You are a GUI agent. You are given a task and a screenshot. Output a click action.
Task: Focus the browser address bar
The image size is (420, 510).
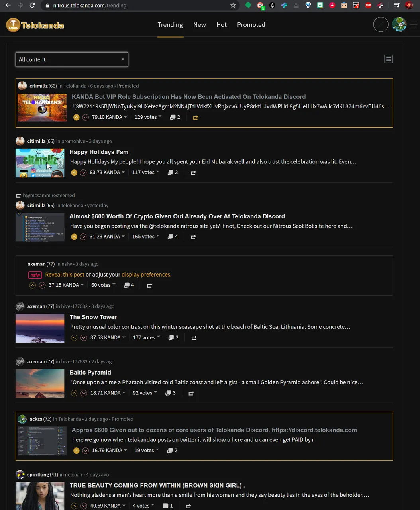click(135, 6)
